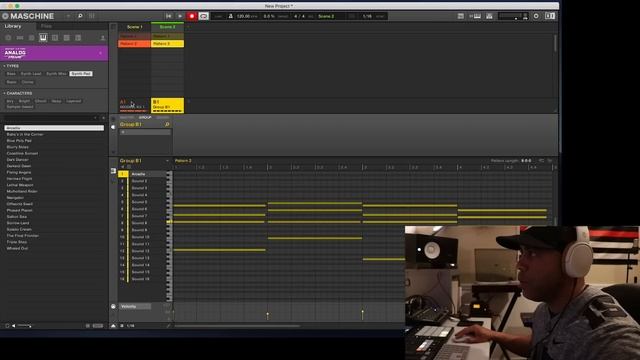The height and width of the screenshot is (360, 640).
Task: Select the Loops file-type icon in browser
Action: click(x=67, y=38)
